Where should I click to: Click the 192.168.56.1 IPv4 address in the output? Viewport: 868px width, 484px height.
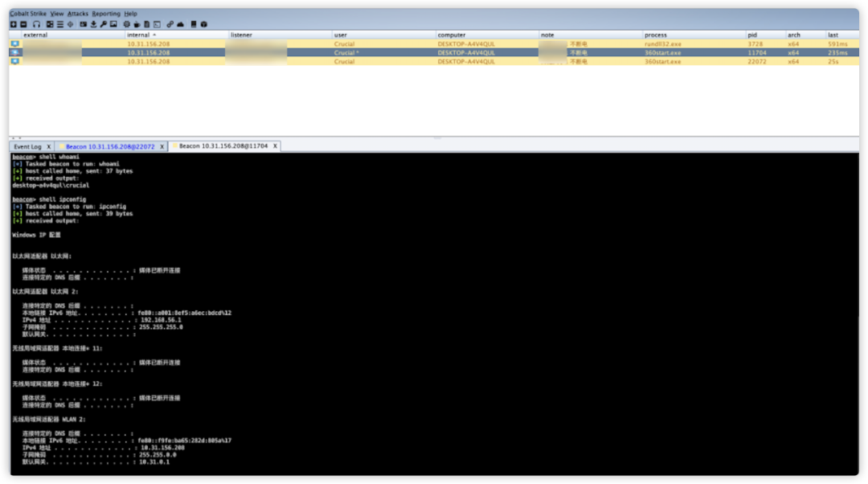pos(161,320)
